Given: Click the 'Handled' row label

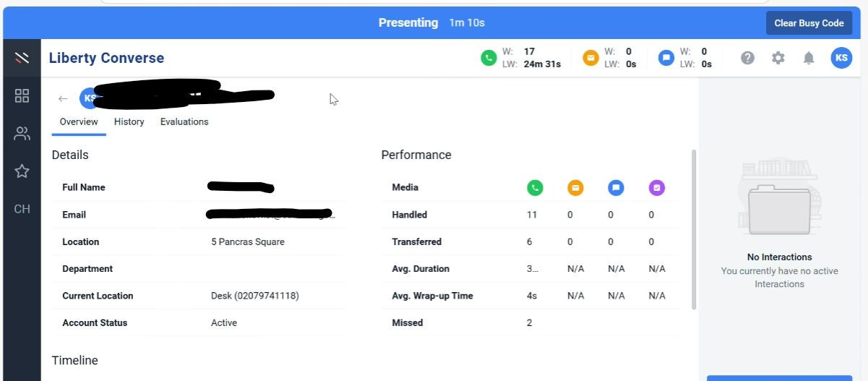Looking at the screenshot, I should click(410, 215).
